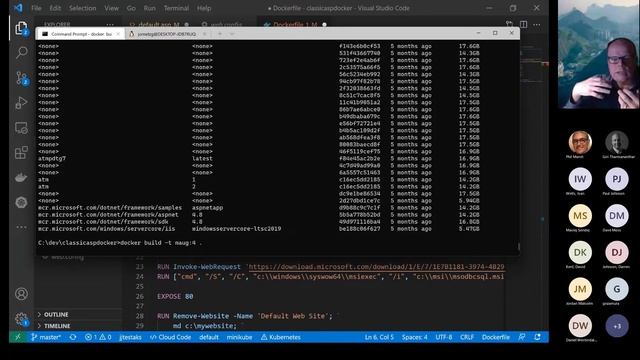
Task: Click EXPOSE 80 line in editor
Action: [x=175, y=296]
